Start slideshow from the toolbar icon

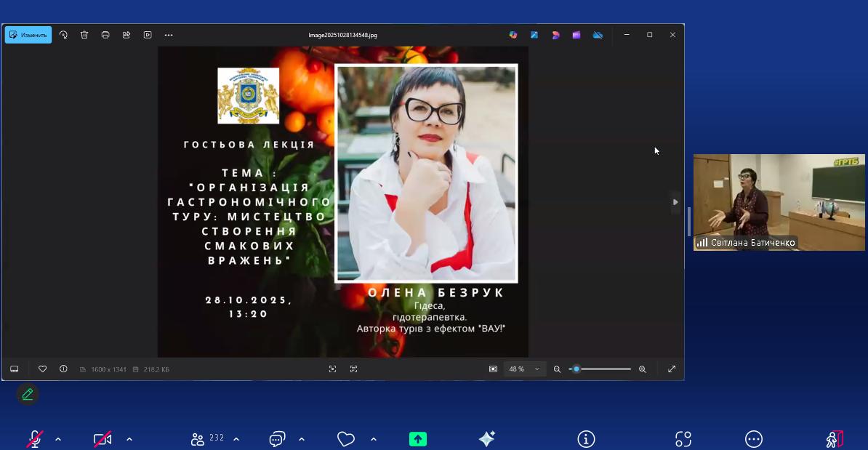pyautogui.click(x=148, y=35)
